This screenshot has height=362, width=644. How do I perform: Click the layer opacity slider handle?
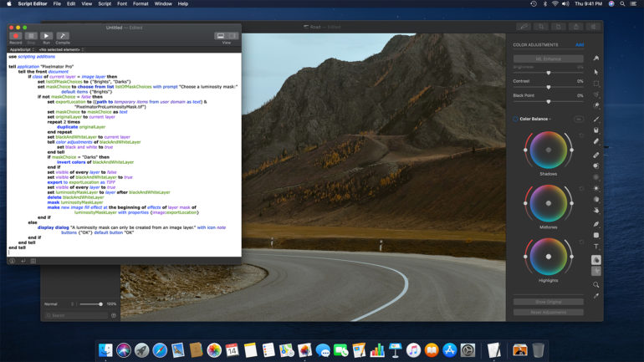[100, 304]
